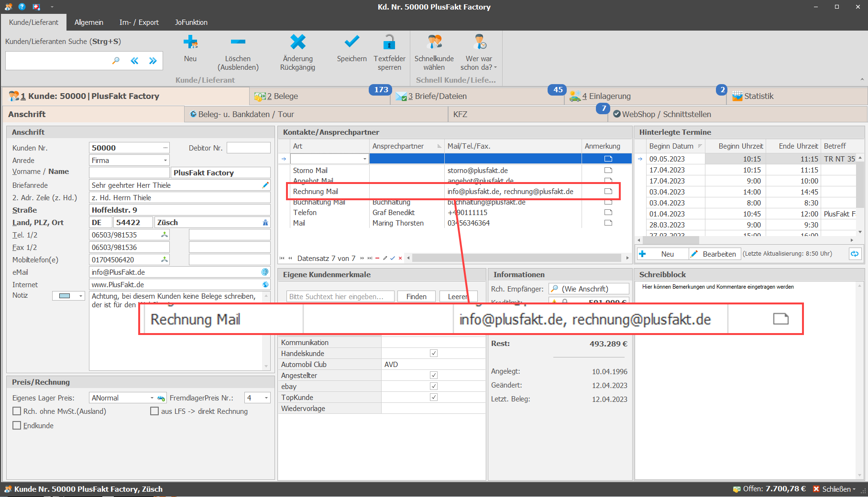Open Eigenes Lager Preis ANormal dropdown
The height and width of the screenshot is (497, 868).
[x=152, y=398]
